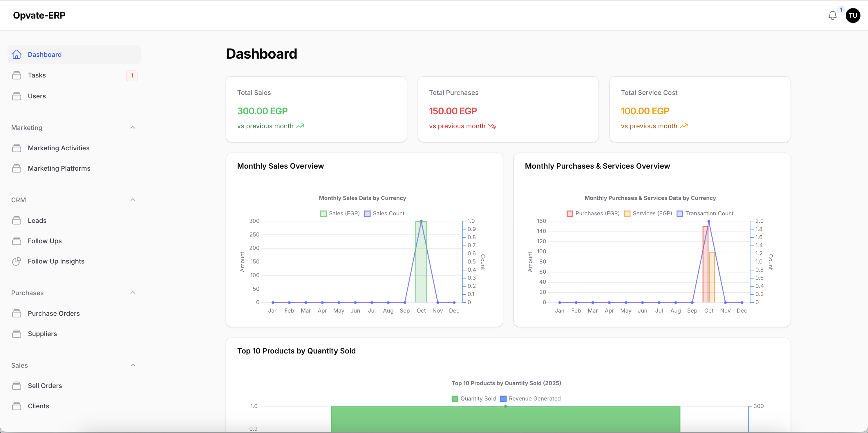868x433 pixels.
Task: Click the Sell Orders sidebar icon
Action: (17, 385)
